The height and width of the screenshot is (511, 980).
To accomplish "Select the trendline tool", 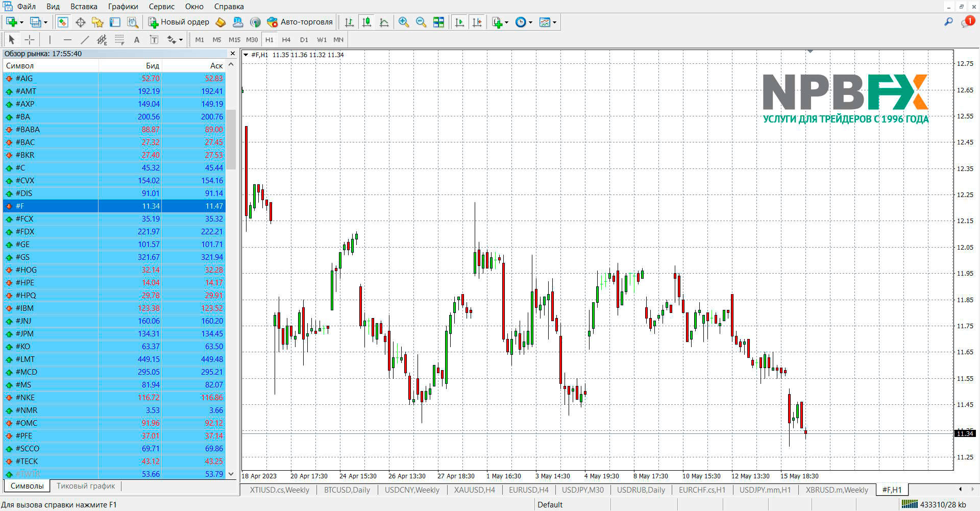I will (85, 39).
